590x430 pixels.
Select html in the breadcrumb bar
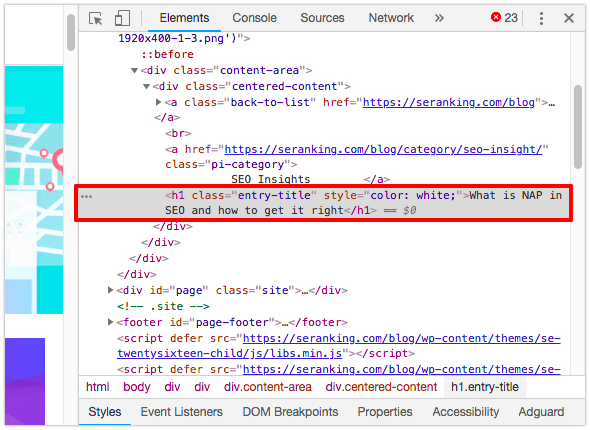pos(97,387)
